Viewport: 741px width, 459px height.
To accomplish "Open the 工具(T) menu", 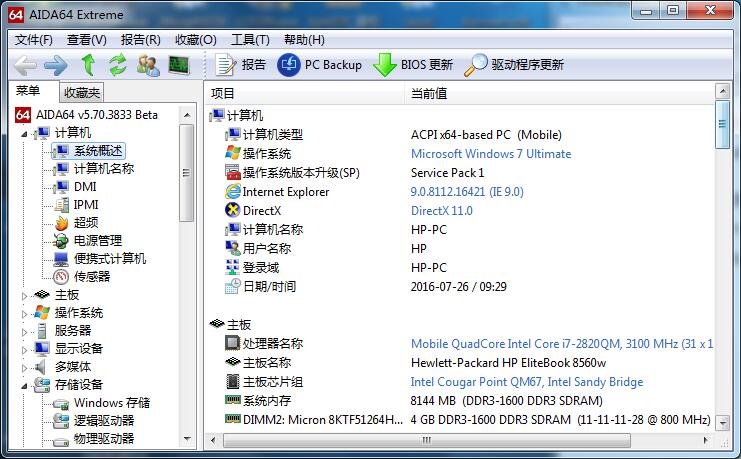I will 249,40.
